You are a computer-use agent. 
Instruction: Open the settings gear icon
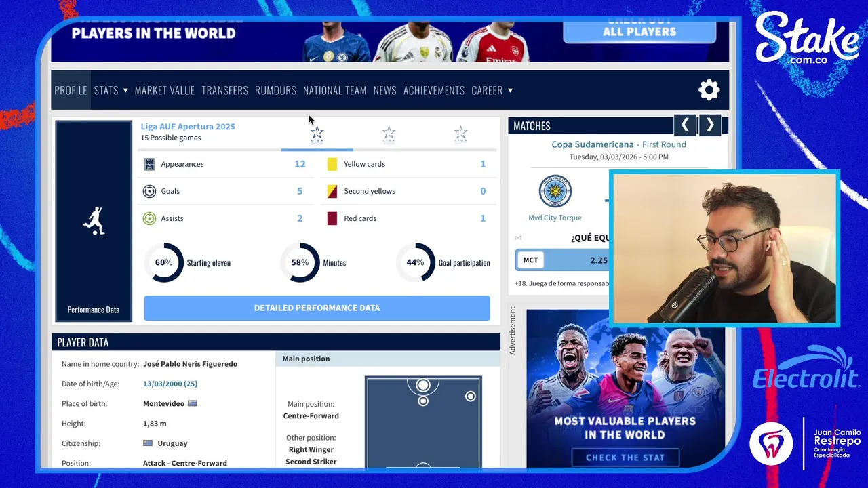(x=709, y=90)
